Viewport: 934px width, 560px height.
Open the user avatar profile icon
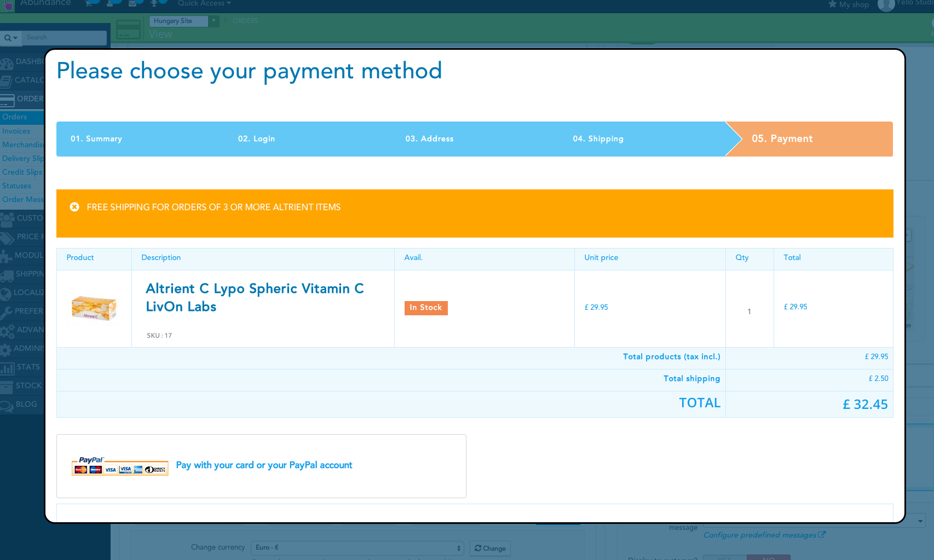tap(886, 5)
